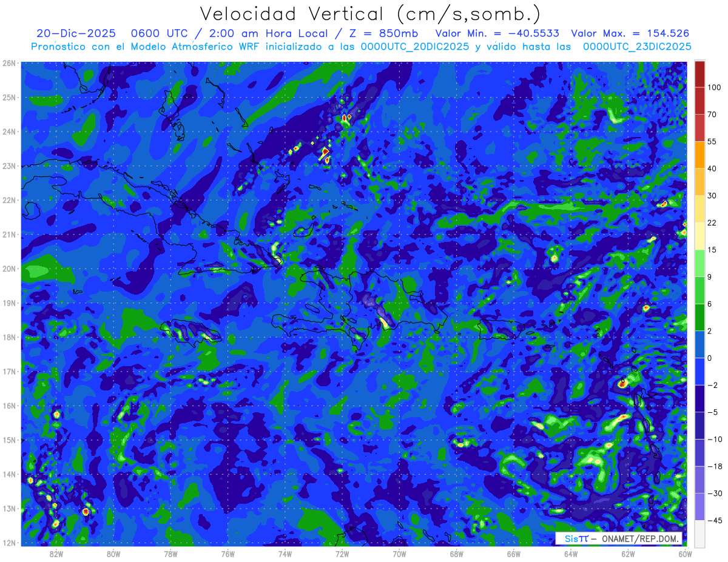The image size is (728, 562).
Task: Click the colorbar label "70"
Action: (712, 115)
